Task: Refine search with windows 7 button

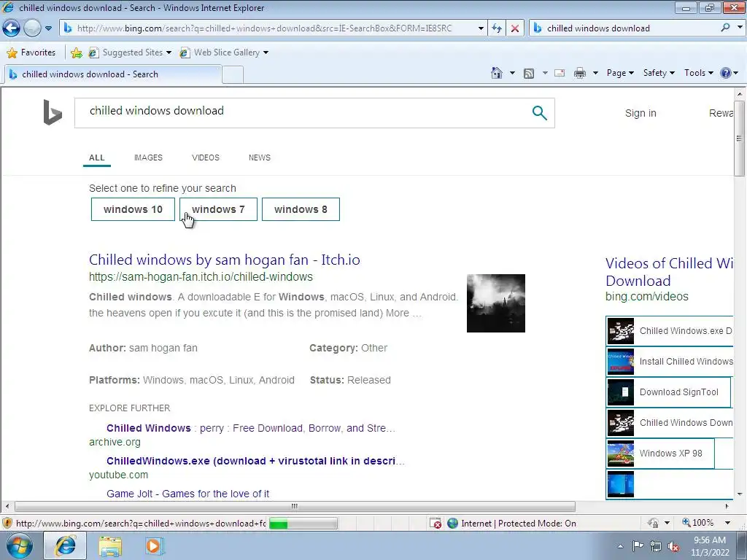Action: (x=218, y=209)
